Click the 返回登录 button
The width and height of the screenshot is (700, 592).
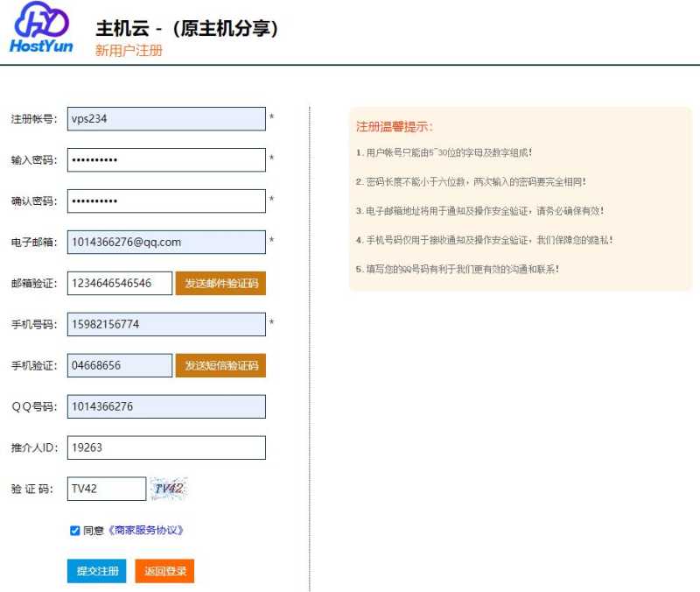click(x=164, y=571)
